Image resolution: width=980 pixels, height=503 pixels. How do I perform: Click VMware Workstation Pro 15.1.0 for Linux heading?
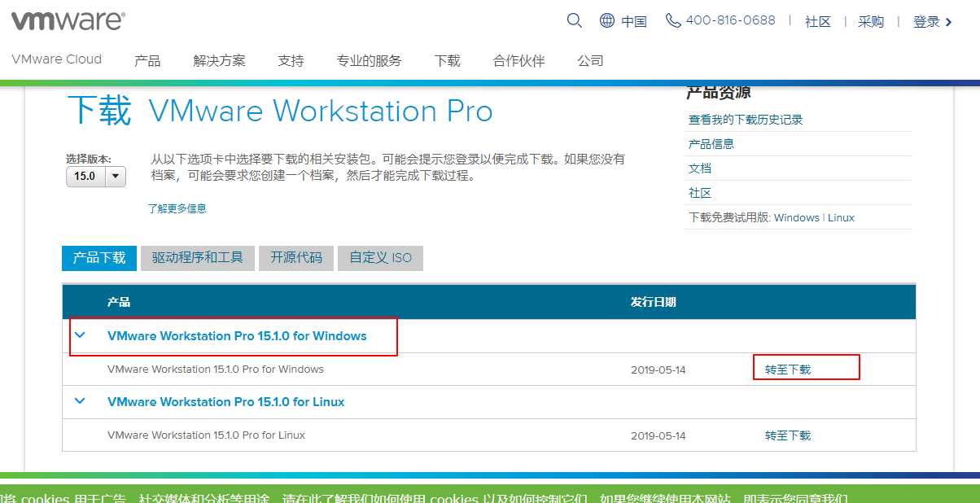(x=226, y=402)
